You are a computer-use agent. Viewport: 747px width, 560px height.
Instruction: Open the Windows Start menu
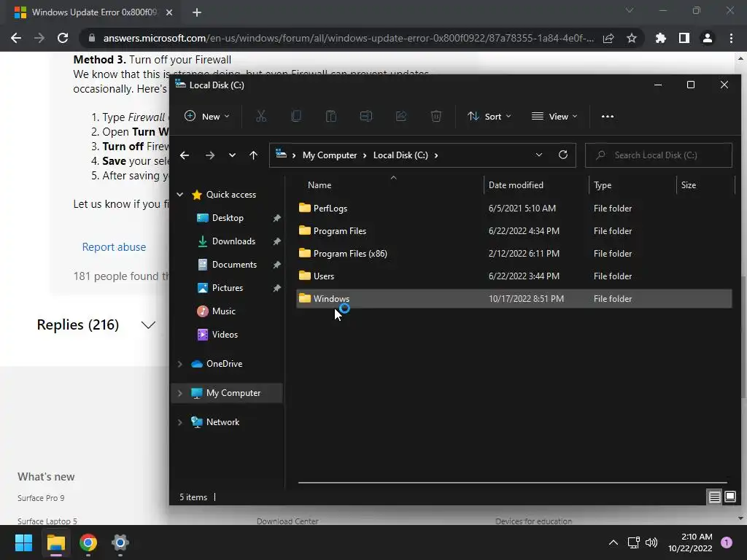pos(23,542)
